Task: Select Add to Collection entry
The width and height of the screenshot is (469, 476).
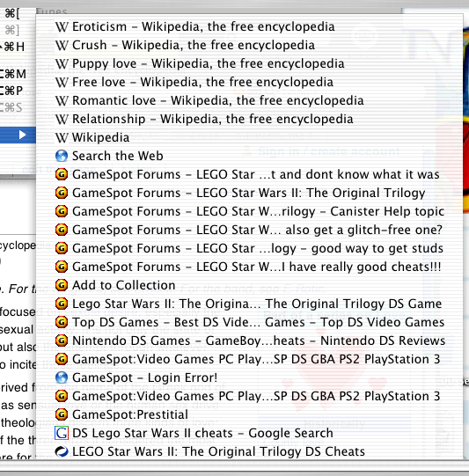Action: (250, 285)
